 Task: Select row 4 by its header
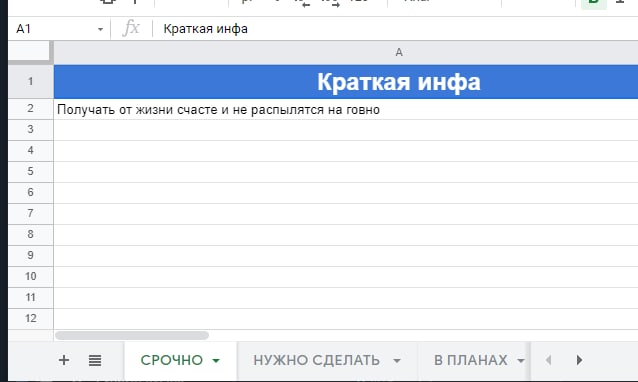(x=31, y=151)
